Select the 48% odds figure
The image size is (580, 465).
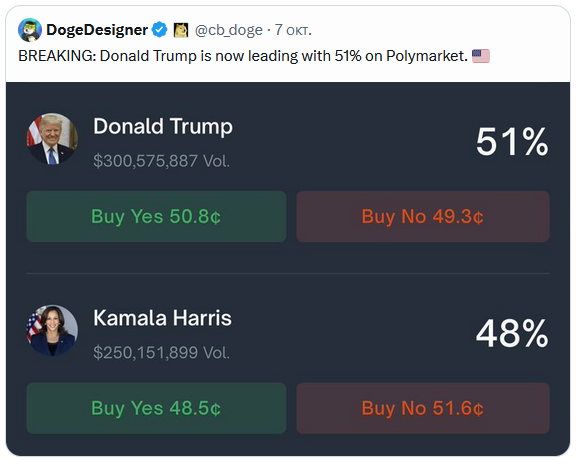512,333
